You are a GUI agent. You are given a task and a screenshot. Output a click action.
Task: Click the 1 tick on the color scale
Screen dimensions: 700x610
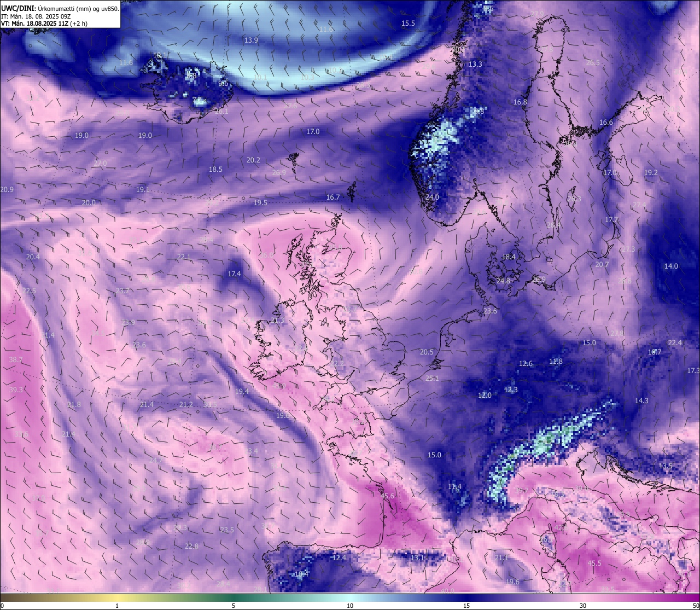[117, 606]
